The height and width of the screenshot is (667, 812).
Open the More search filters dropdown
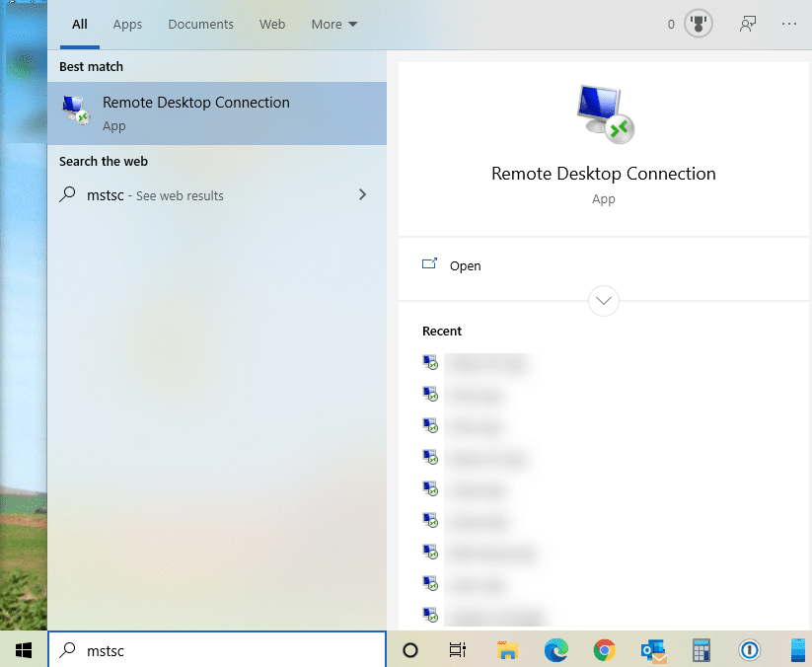click(x=333, y=24)
